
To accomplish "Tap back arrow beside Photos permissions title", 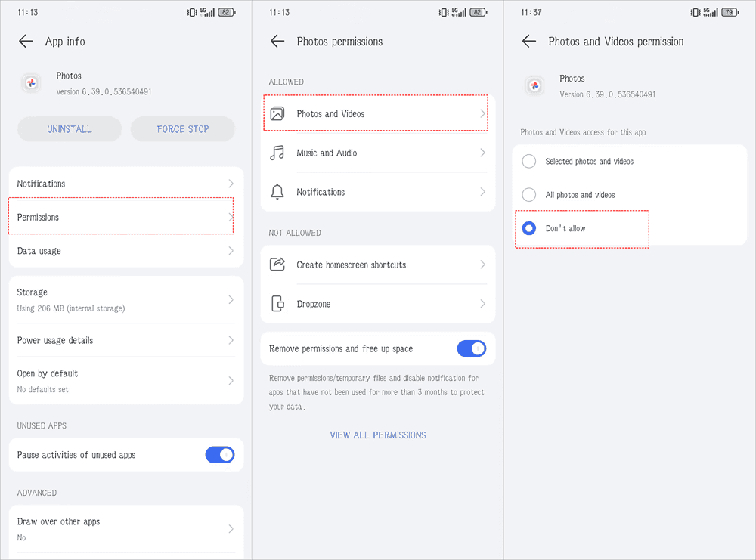I will click(x=277, y=42).
